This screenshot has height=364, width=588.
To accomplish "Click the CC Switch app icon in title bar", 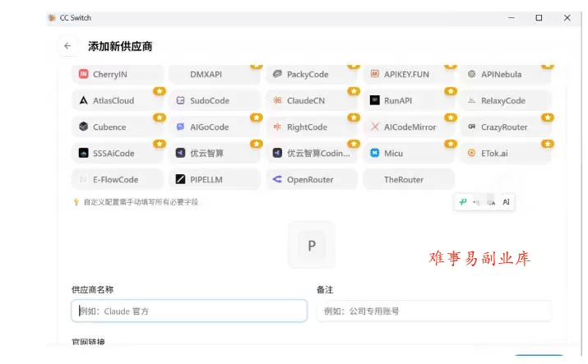I will (x=52, y=17).
